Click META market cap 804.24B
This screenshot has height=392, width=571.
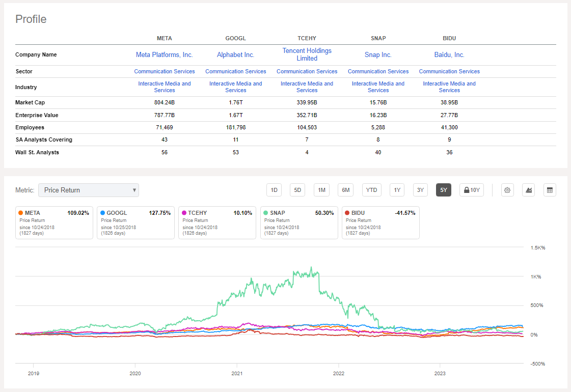(x=164, y=103)
